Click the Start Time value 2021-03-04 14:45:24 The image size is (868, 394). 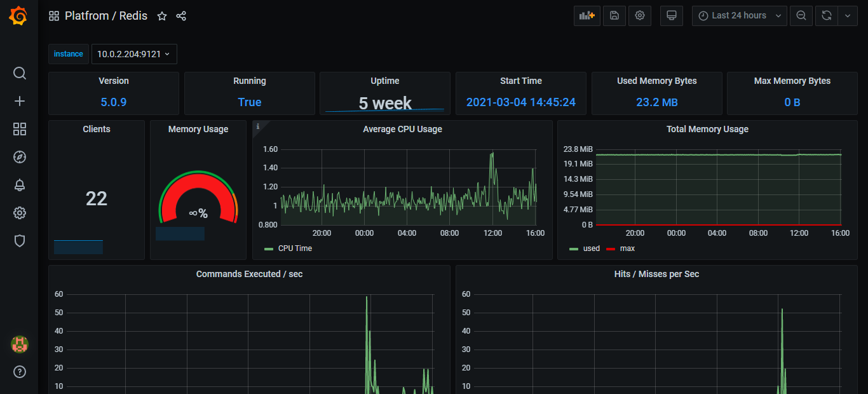[x=521, y=102]
